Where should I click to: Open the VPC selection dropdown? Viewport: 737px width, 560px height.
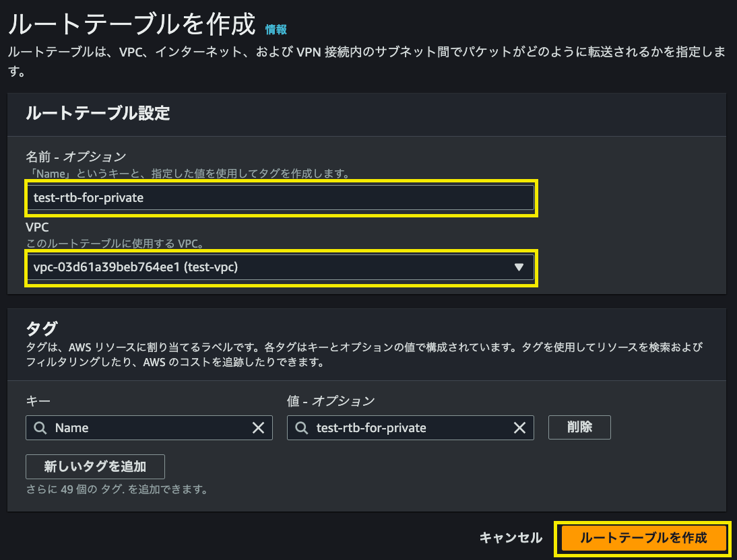click(x=281, y=267)
